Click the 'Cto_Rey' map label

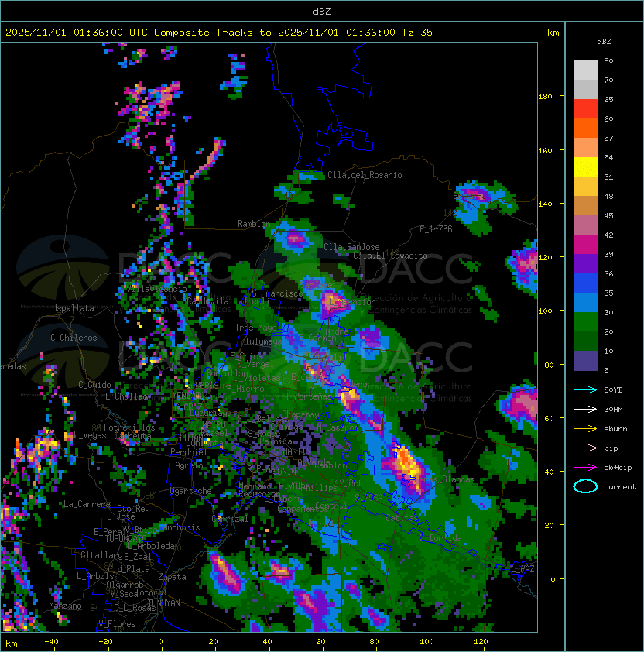(133, 509)
